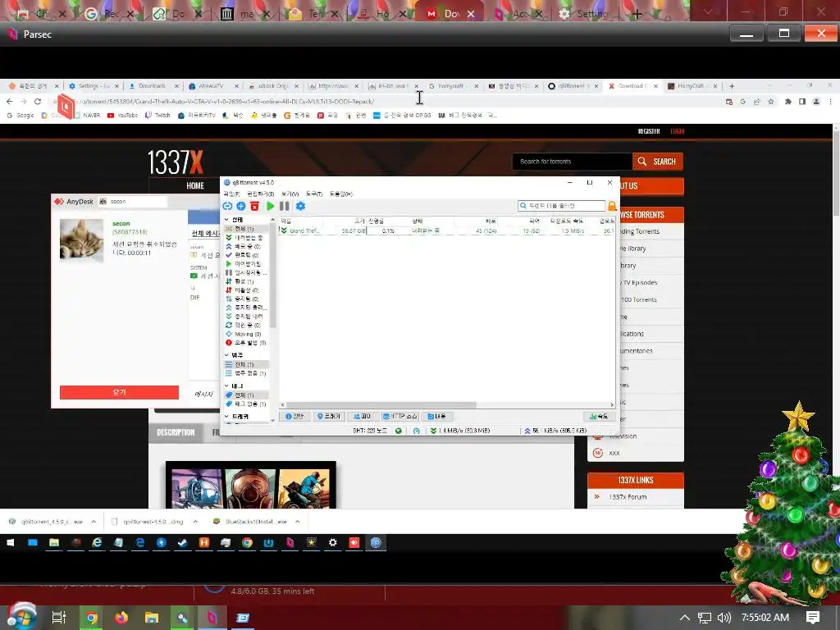Select the Moving (0) filter

pos(245,334)
